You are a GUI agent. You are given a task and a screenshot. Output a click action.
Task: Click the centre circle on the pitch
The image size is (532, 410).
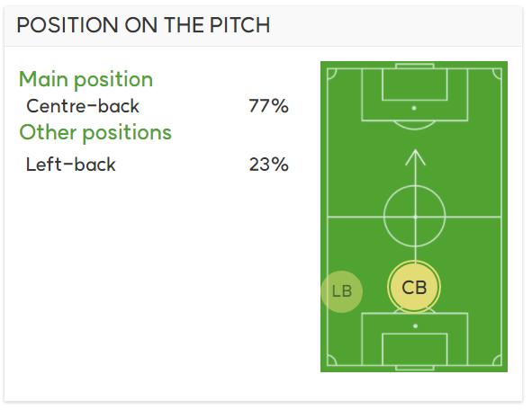click(x=415, y=217)
